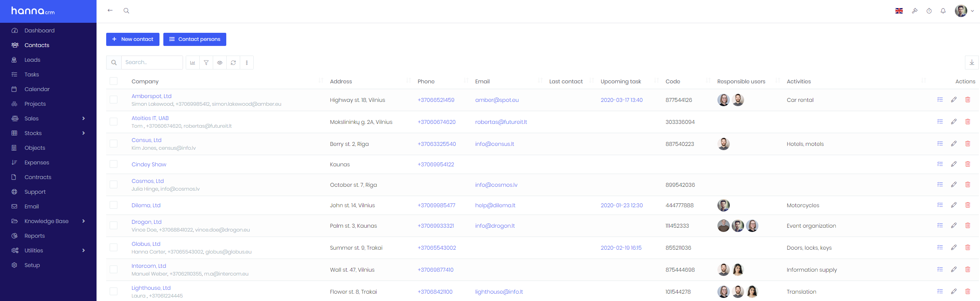Viewport: 980px width, 301px height.
Task: Click the download export icon
Action: (x=972, y=63)
